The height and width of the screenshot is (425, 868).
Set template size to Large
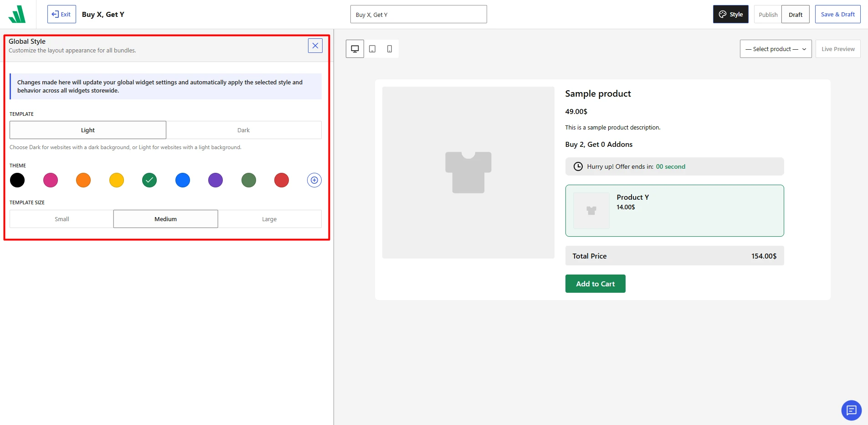tap(269, 219)
